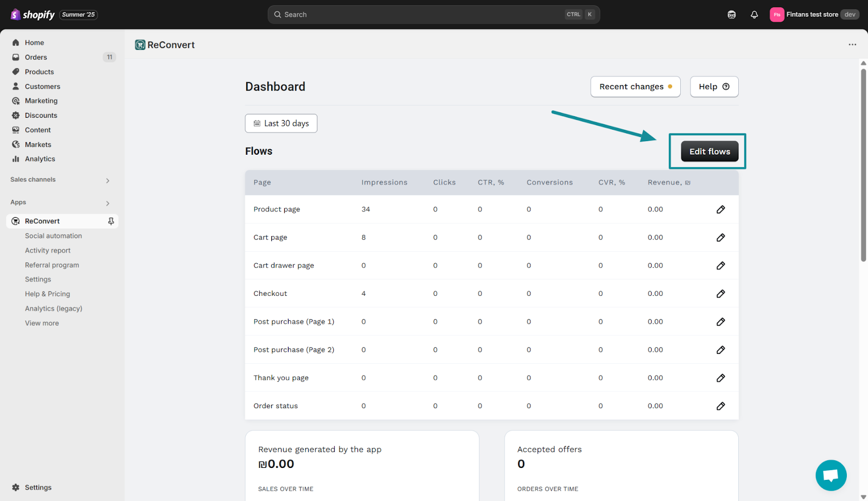The height and width of the screenshot is (501, 868).
Task: Click the ReConvert app logo in header
Action: (x=140, y=45)
